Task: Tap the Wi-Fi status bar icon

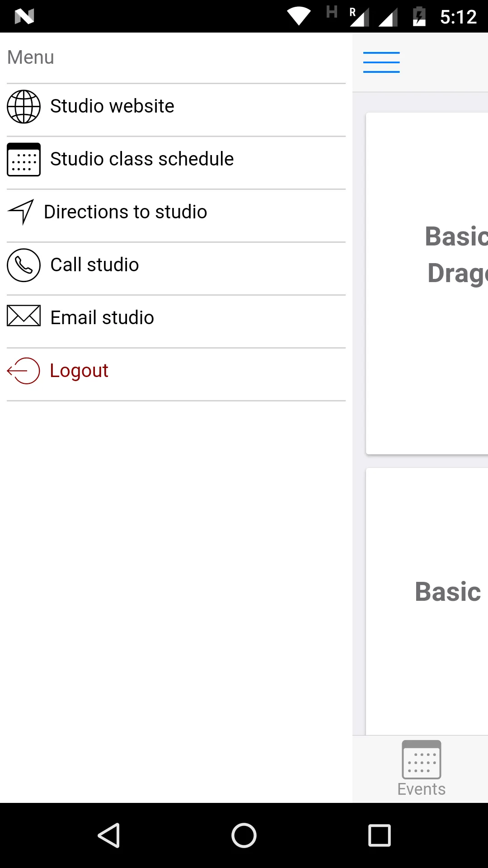Action: point(299,16)
